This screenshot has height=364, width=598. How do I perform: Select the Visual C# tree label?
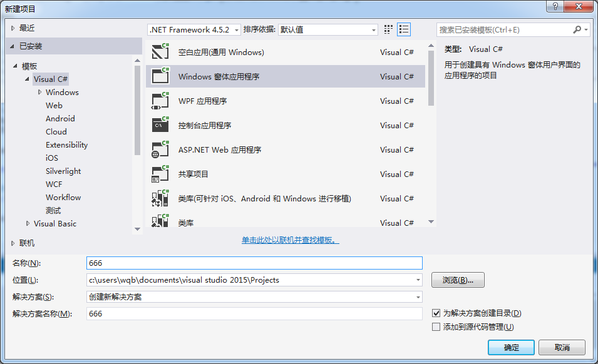tap(51, 79)
